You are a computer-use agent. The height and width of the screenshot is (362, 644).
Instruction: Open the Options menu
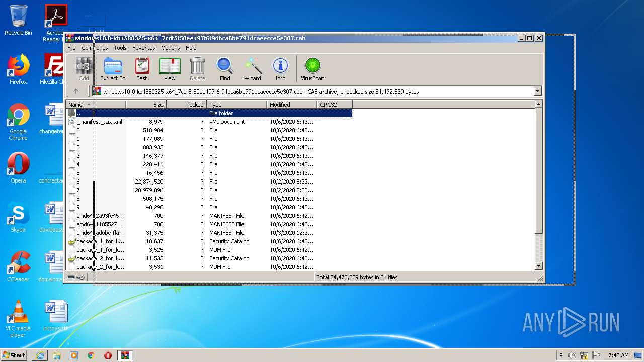pyautogui.click(x=170, y=48)
